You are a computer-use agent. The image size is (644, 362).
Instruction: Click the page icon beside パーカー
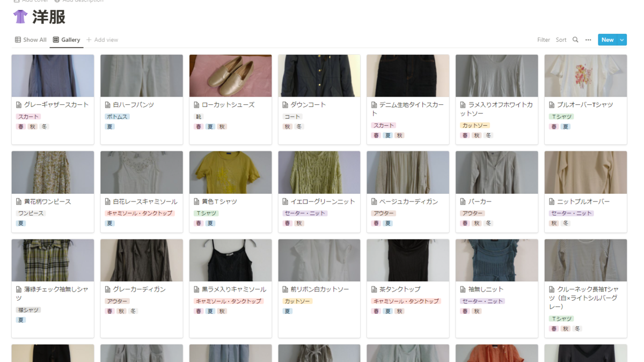coord(462,201)
